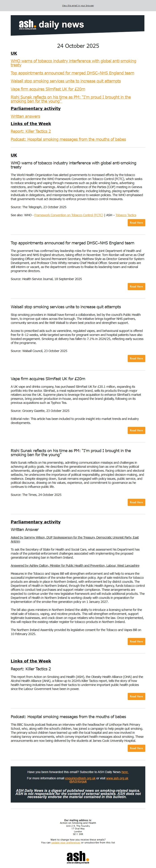Click Read Here under the Rishi Sunak article
The width and height of the screenshot is (156, 868).
click(136, 502)
